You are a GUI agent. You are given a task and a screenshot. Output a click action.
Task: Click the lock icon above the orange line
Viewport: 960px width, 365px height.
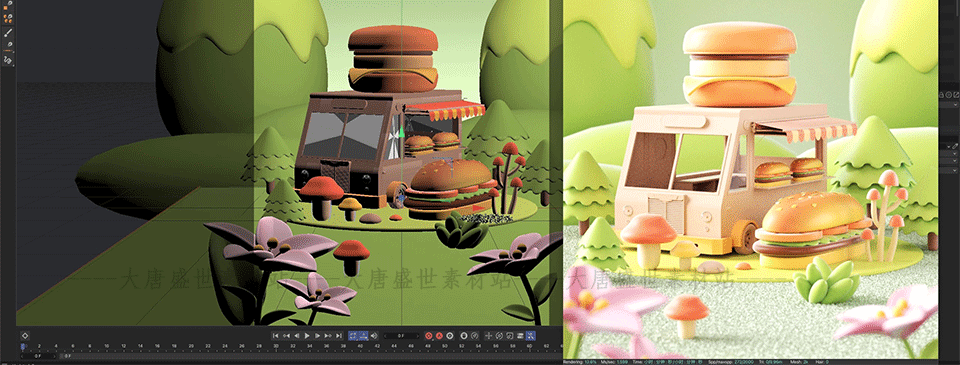pyautogui.click(x=10, y=44)
